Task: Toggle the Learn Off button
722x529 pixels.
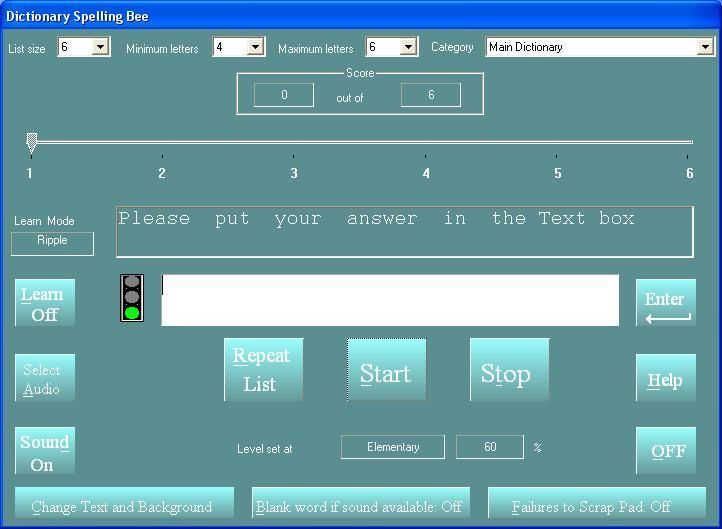Action: 45,304
